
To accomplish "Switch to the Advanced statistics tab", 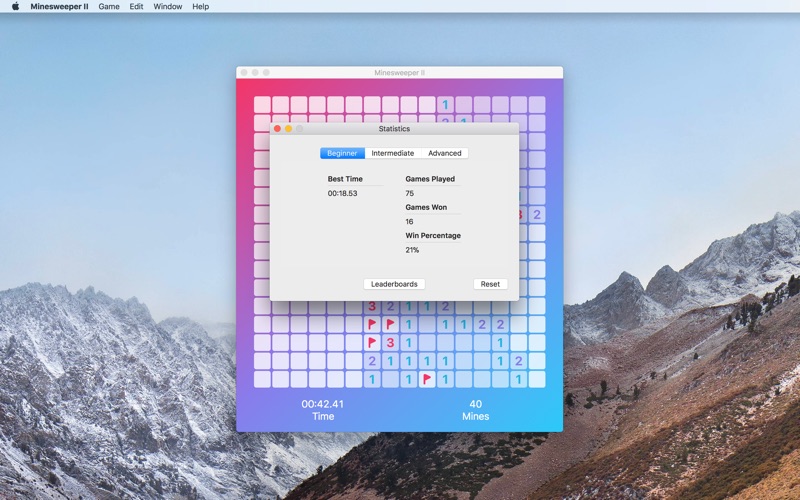I will [x=445, y=153].
